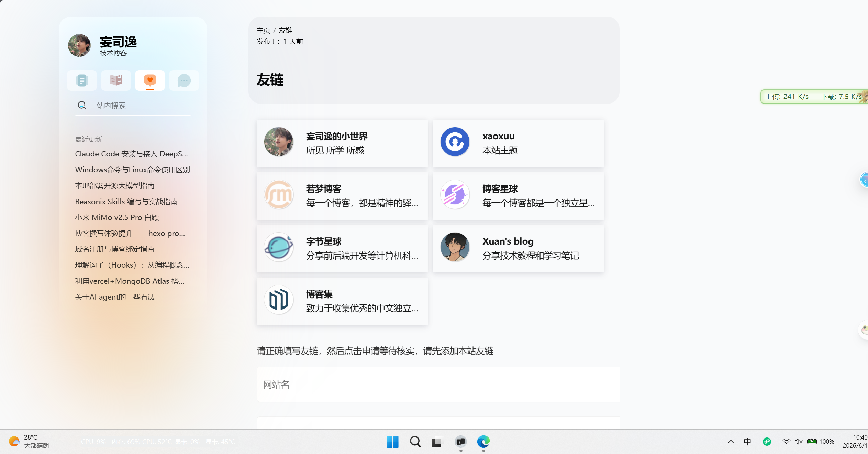Go to 主页 in the breadcrumb
Viewport: 868px width, 454px height.
[x=263, y=30]
